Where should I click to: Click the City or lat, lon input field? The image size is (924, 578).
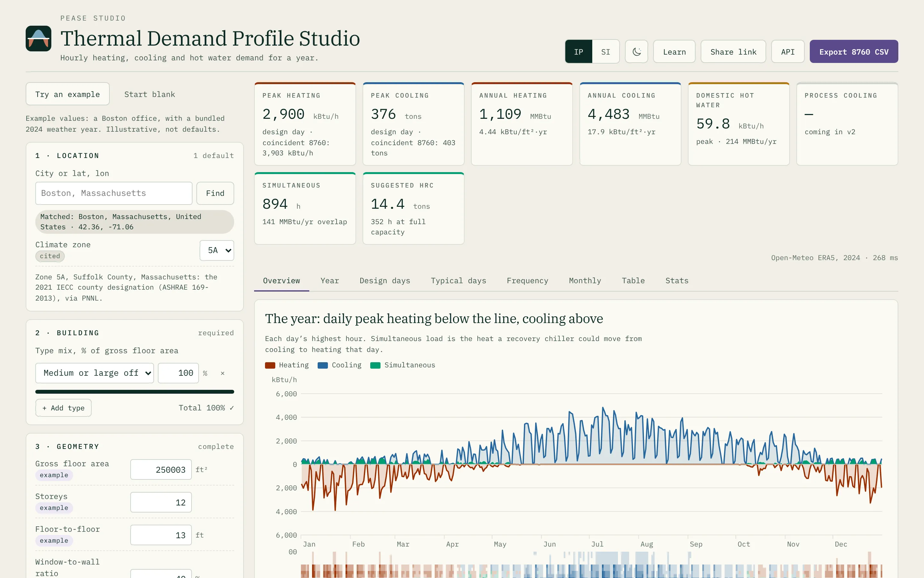(x=114, y=193)
